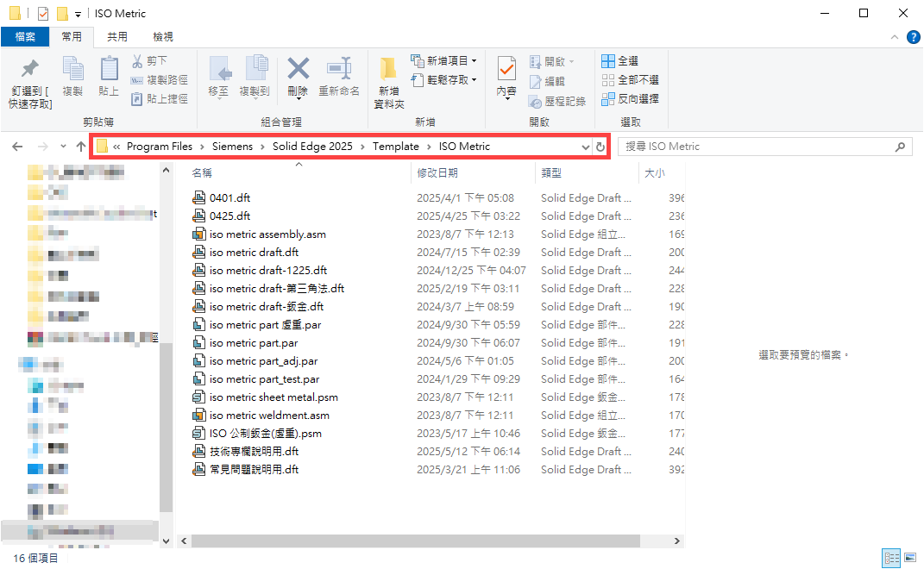Select the file 常見問題說明用.dft

pos(254,470)
